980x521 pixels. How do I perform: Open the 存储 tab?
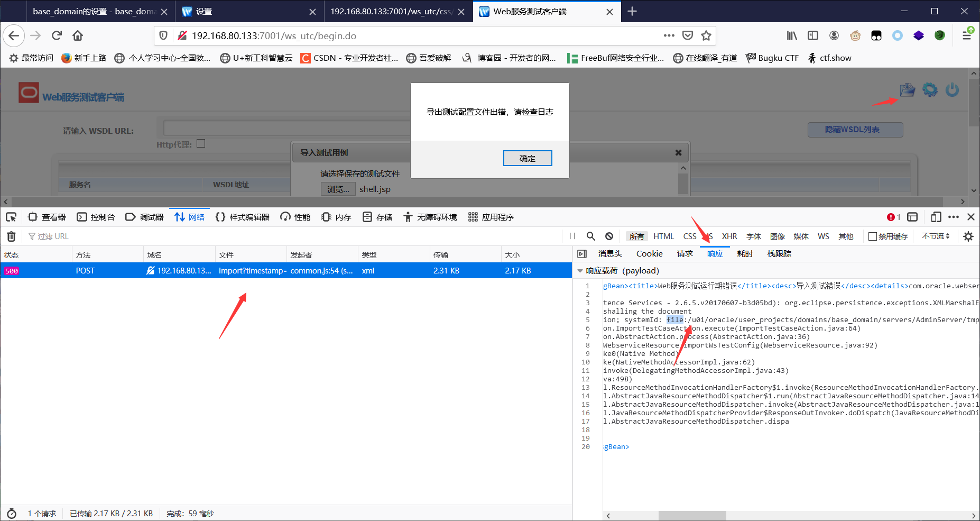377,217
